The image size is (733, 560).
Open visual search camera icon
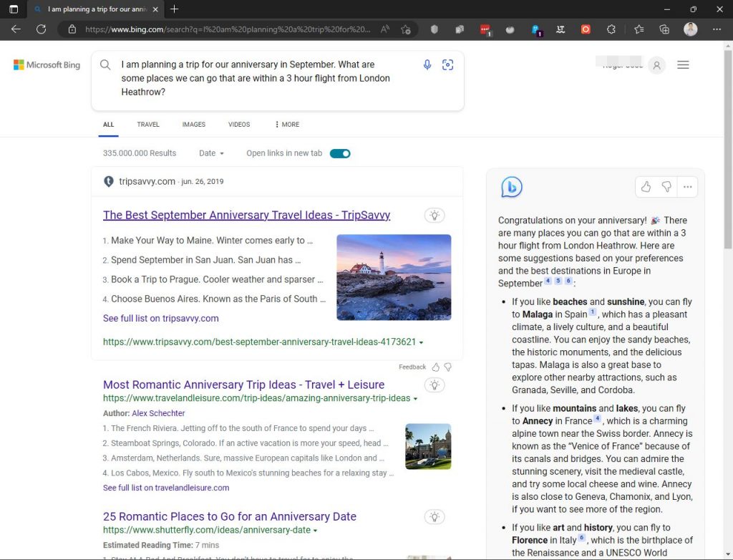click(x=448, y=64)
